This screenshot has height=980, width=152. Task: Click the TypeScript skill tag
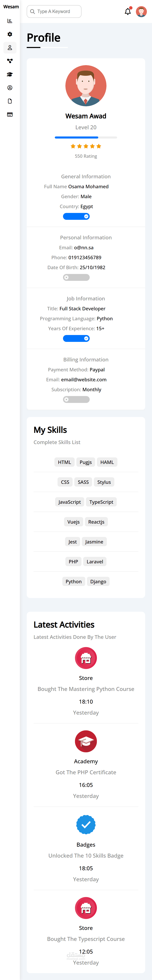point(101,502)
